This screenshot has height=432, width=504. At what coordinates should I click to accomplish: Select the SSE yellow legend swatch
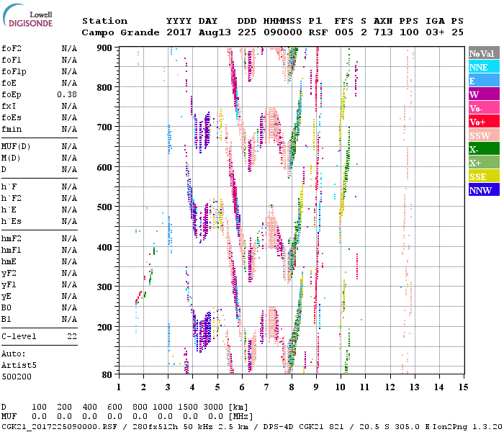coord(484,176)
